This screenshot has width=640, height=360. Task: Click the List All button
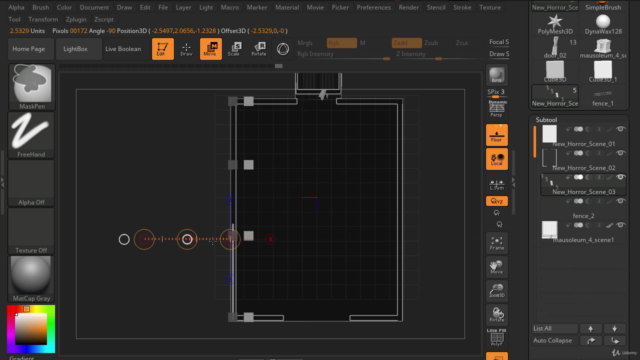click(555, 329)
